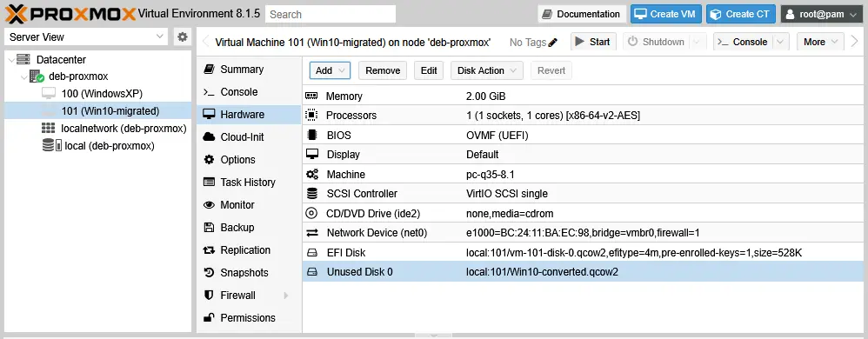Click the deb-proxmox node icon
The height and width of the screenshot is (339, 868).
(37, 76)
